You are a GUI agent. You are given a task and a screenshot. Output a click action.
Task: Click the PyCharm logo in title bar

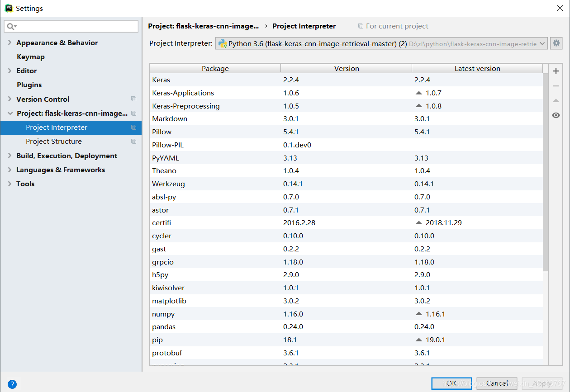point(9,8)
